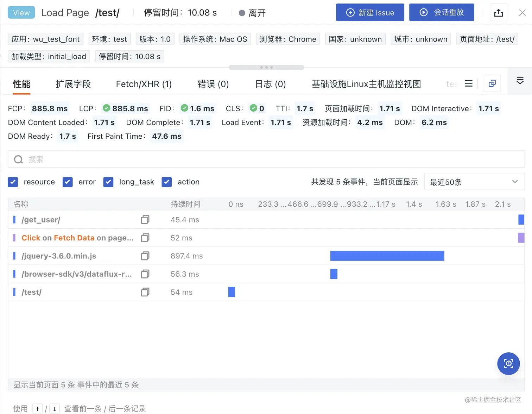Click the 操作系统: Mac OS tag
The width and height of the screenshot is (532, 414).
[x=215, y=39]
